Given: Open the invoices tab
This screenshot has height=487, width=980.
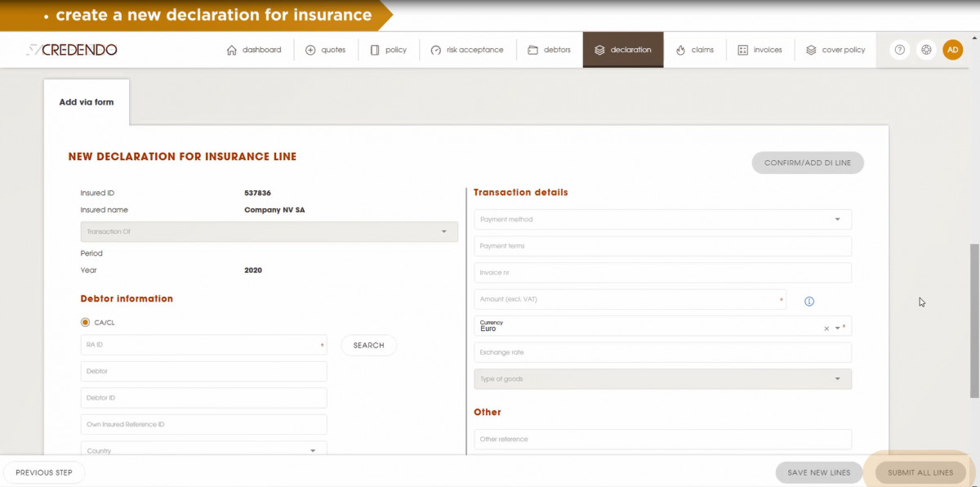Looking at the screenshot, I should click(760, 50).
